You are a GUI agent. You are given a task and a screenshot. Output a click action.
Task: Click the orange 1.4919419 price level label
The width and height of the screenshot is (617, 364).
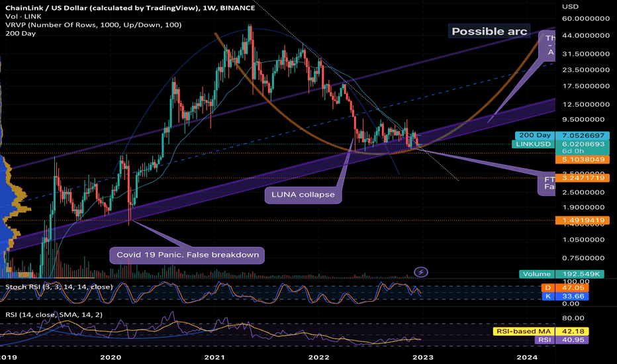[582, 220]
